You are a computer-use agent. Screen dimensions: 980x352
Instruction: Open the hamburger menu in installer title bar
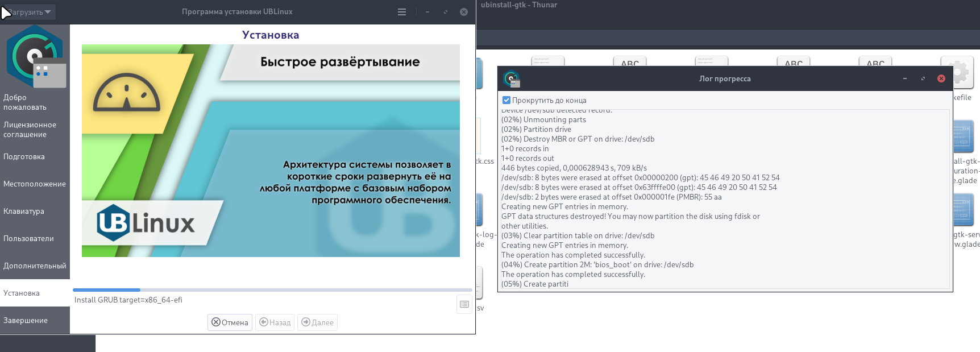pyautogui.click(x=402, y=12)
